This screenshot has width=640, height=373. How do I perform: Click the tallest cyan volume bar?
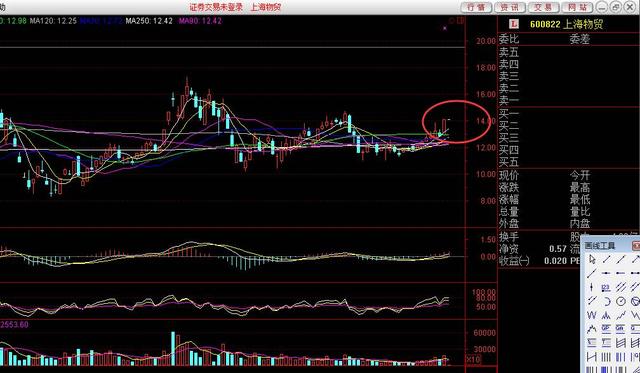pyautogui.click(x=173, y=348)
